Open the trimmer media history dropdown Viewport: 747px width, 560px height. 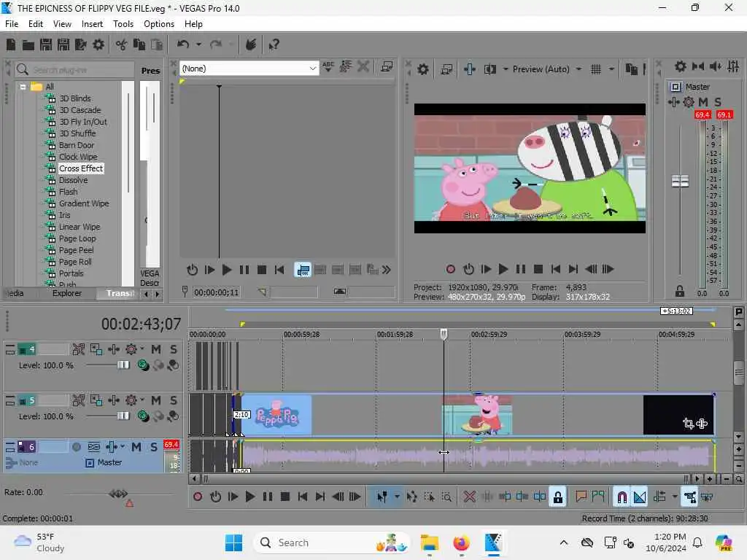tap(312, 69)
